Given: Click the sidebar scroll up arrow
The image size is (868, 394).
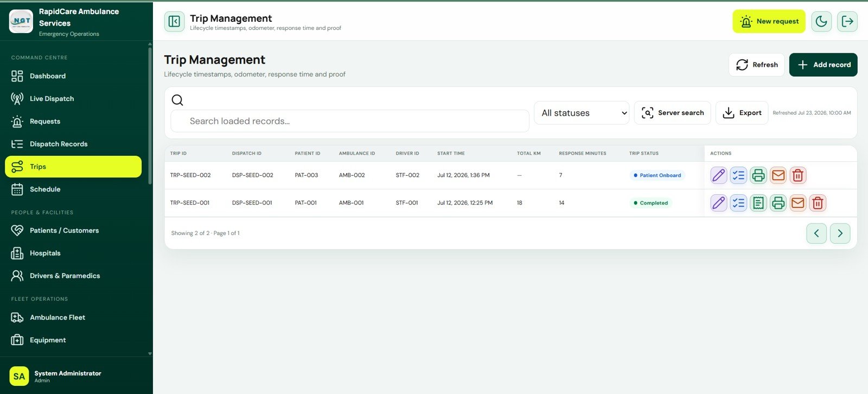Looking at the screenshot, I should (150, 44).
